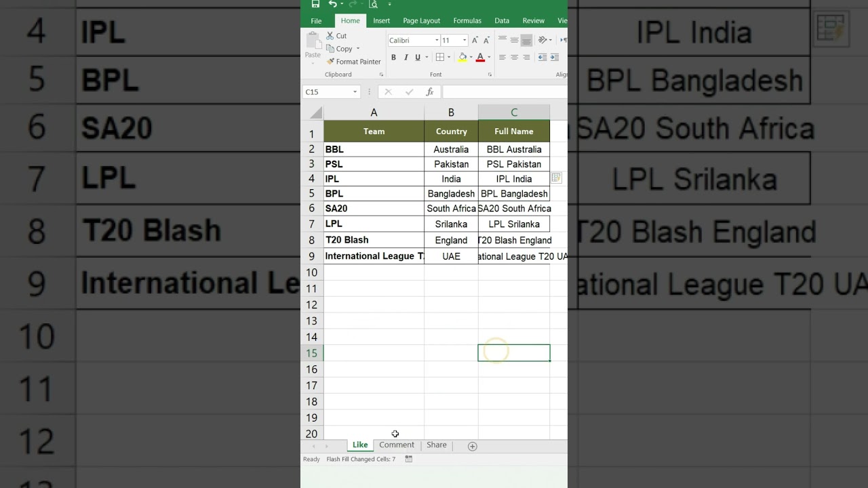This screenshot has width=868, height=488.
Task: Toggle Bold formatting
Action: (393, 58)
